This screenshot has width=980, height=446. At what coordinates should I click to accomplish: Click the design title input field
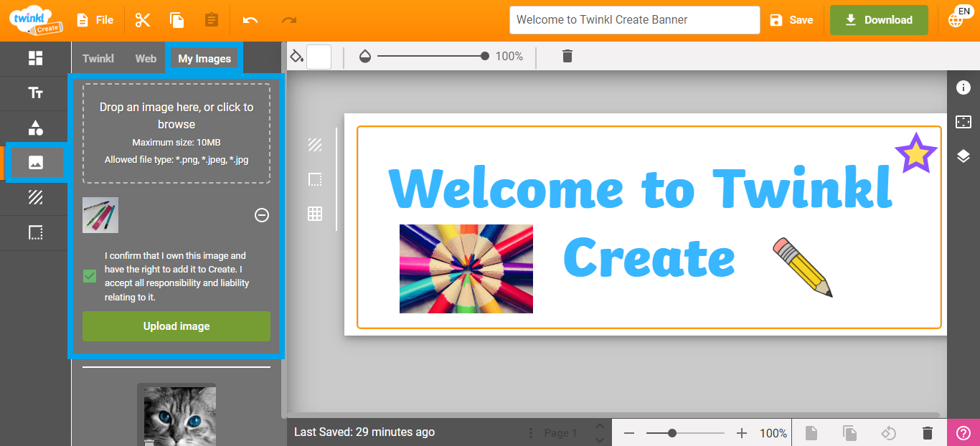(x=634, y=20)
